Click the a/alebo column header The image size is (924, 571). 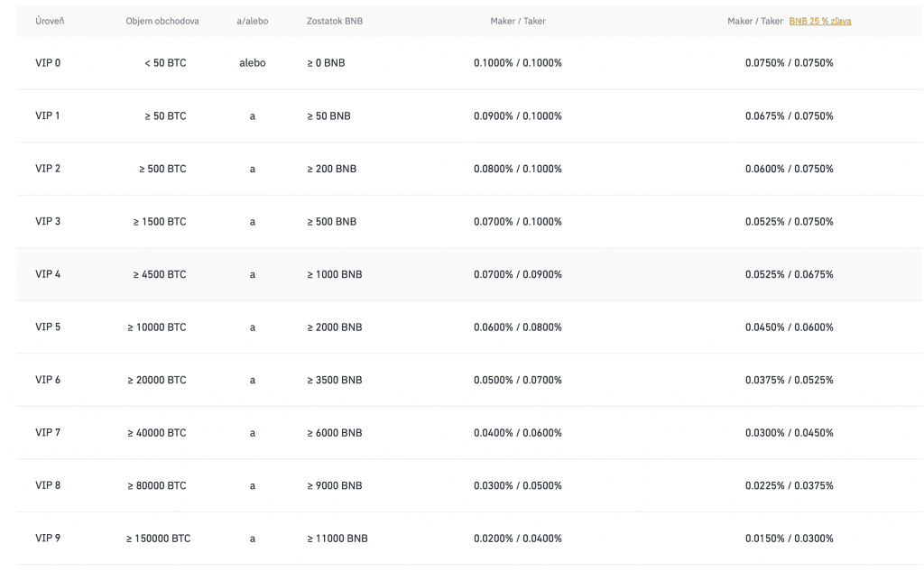[253, 21]
